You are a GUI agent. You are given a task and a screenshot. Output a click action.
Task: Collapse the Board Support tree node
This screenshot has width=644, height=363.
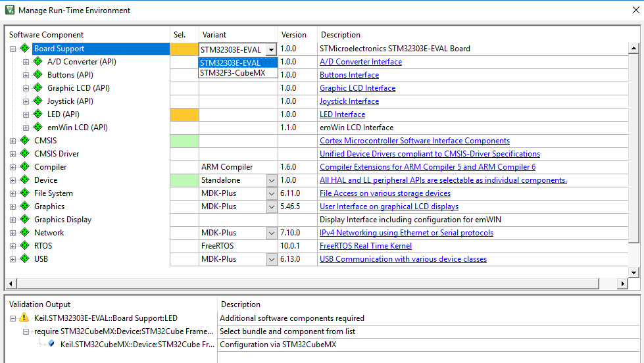click(12, 49)
